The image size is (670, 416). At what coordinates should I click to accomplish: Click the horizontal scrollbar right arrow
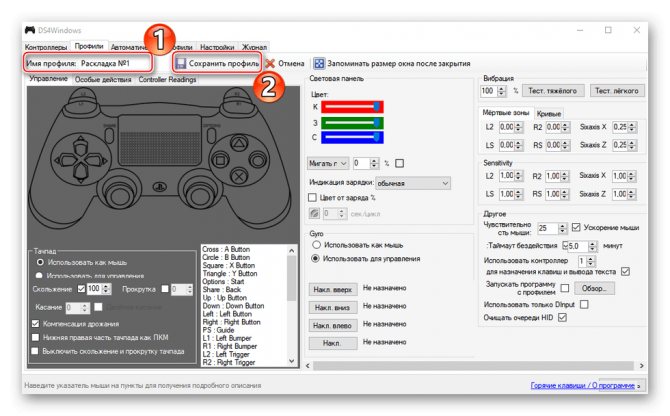point(641,366)
